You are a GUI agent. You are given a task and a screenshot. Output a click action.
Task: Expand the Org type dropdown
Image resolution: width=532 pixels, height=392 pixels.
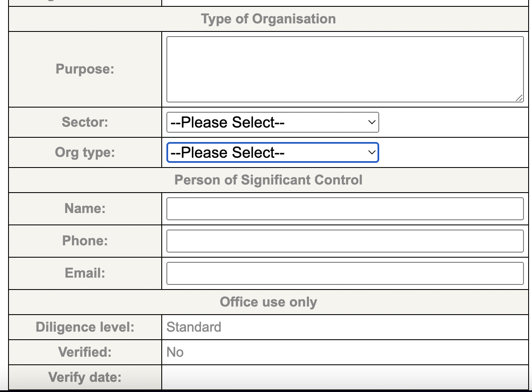point(272,153)
